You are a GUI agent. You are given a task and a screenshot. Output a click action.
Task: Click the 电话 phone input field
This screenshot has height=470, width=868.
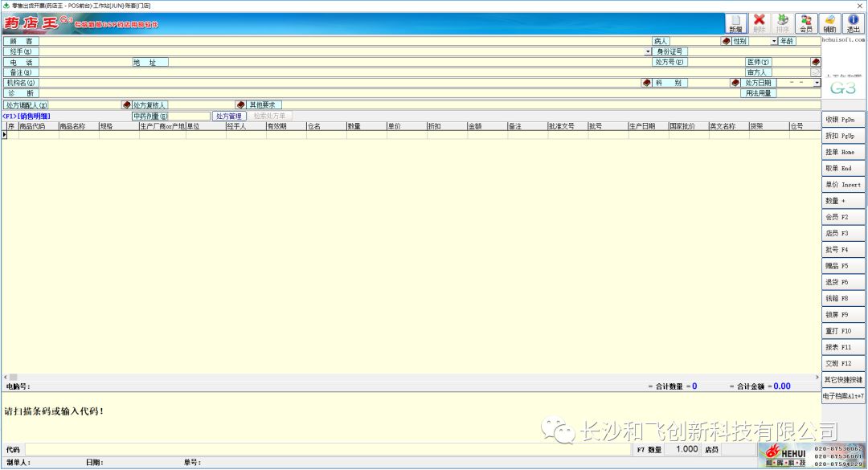click(x=85, y=62)
